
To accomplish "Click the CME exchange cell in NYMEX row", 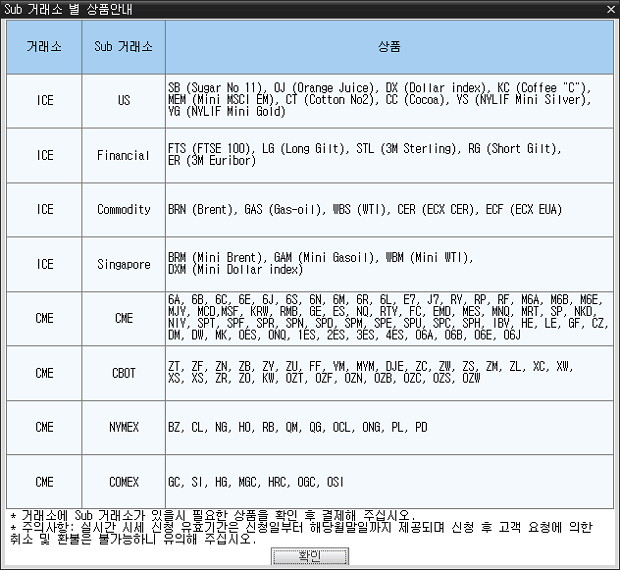I will [44, 427].
